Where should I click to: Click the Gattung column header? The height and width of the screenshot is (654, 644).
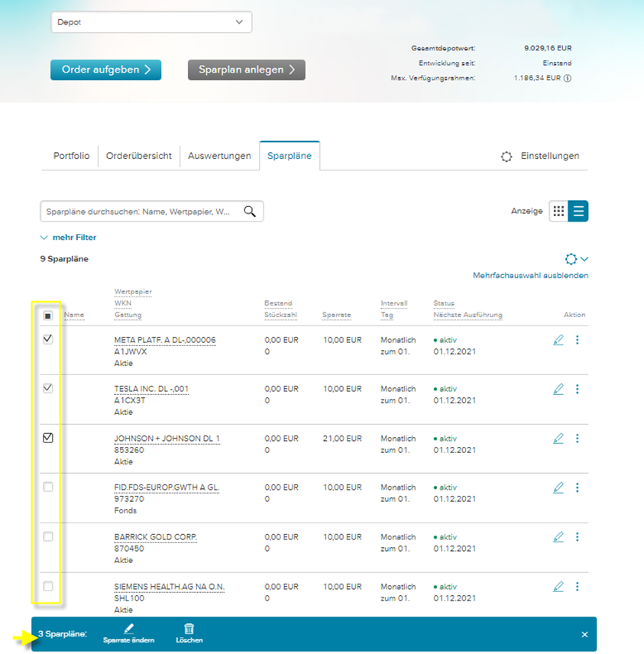[x=128, y=315]
